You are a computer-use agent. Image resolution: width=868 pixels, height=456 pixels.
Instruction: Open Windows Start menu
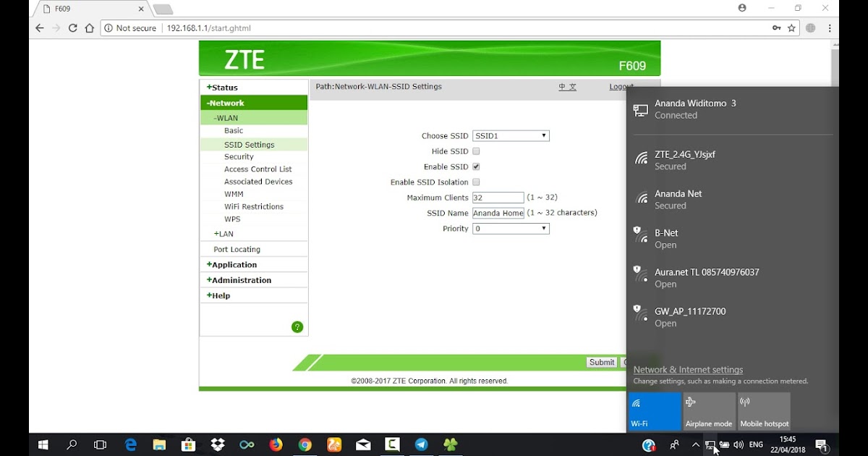(43, 445)
